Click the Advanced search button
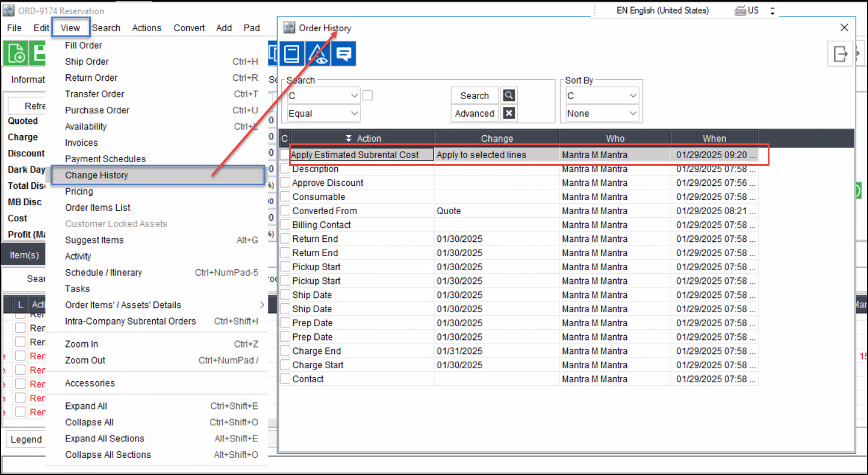 pos(474,113)
